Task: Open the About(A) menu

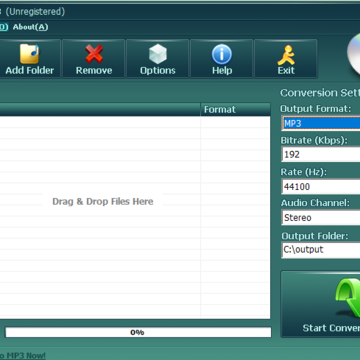Action: 30,27
